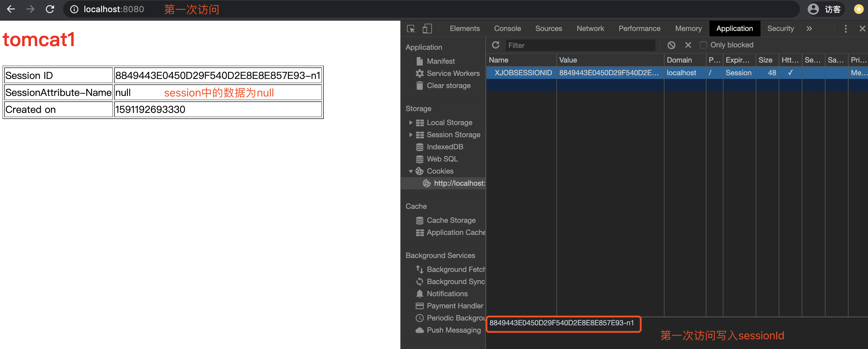Viewport: 868px width, 349px height.
Task: Select the Application tab
Action: pos(734,29)
